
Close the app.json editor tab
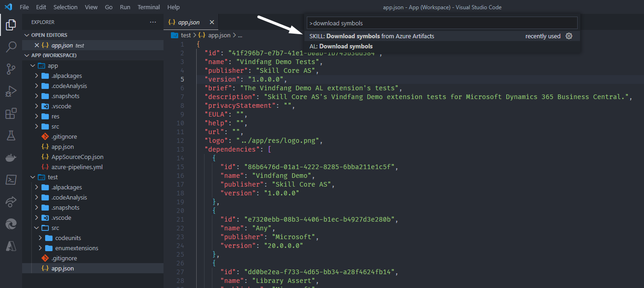click(x=212, y=22)
